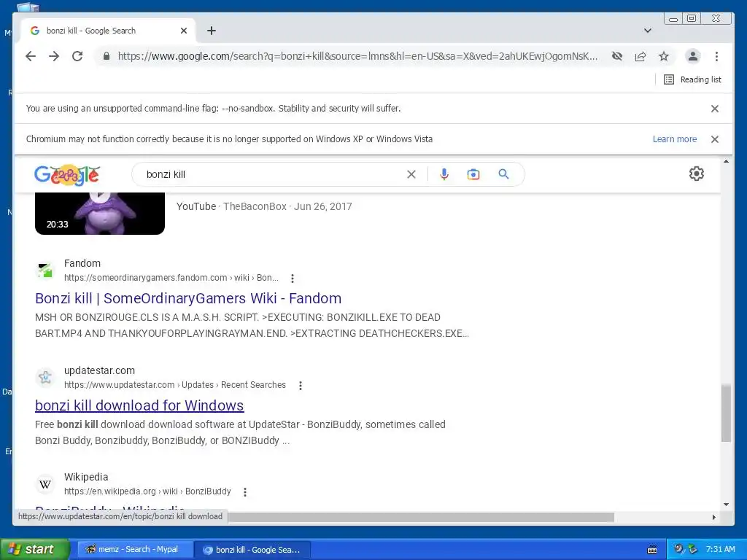The image size is (747, 560).
Task: Open more options for the updatestar result
Action: tap(300, 385)
